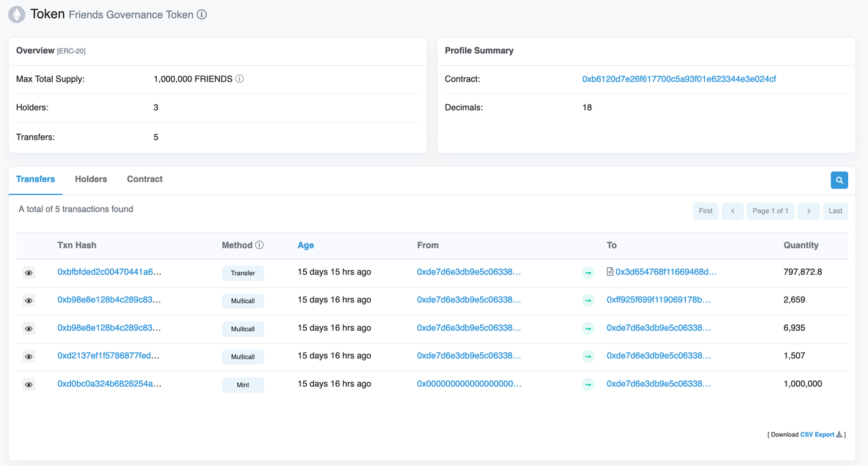This screenshot has width=868, height=466.
Task: Click the Holders count value 3
Action: pos(156,108)
